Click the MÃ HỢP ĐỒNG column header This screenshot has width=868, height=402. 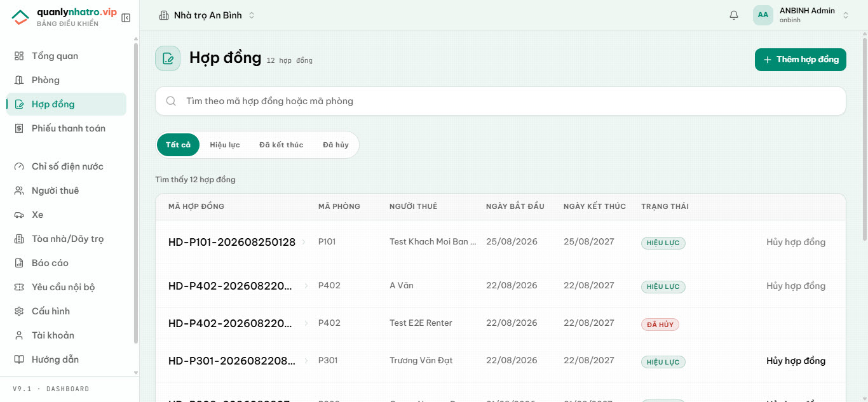(x=196, y=206)
